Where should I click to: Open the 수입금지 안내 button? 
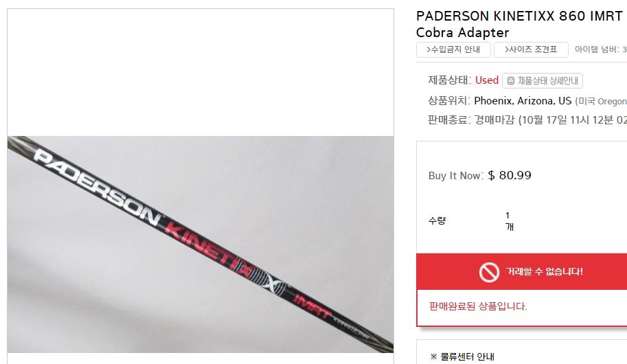pos(453,49)
